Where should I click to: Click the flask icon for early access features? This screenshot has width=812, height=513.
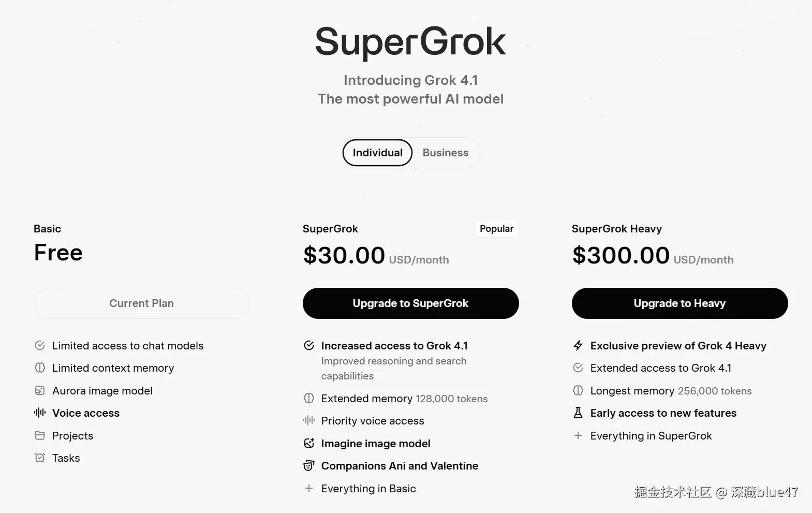pos(578,413)
